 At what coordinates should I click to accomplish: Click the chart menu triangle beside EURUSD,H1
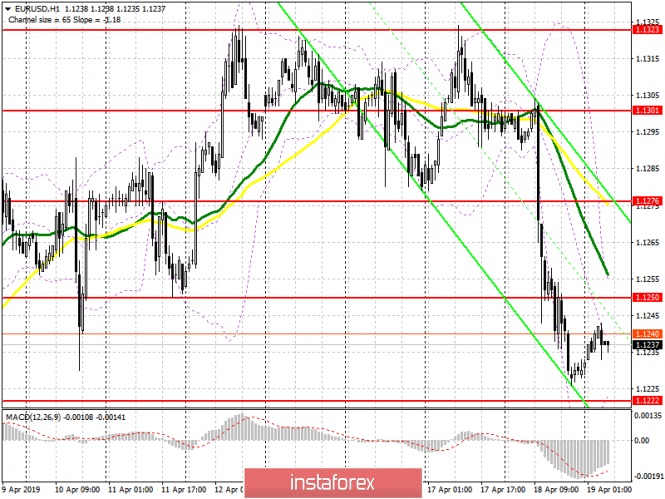coord(8,8)
